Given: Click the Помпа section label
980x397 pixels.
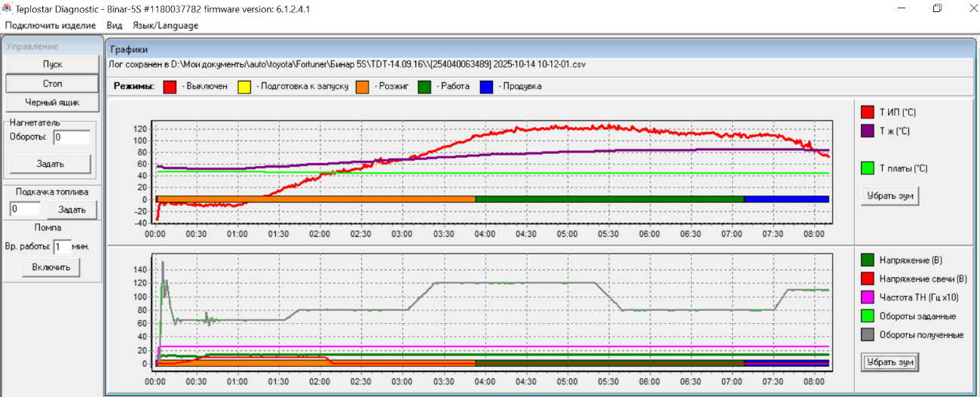Looking at the screenshot, I should tap(48, 227).
